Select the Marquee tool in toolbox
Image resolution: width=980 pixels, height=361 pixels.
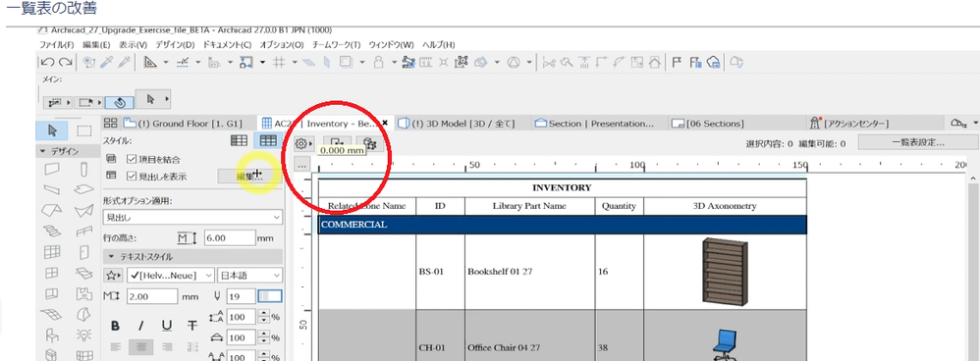click(83, 130)
